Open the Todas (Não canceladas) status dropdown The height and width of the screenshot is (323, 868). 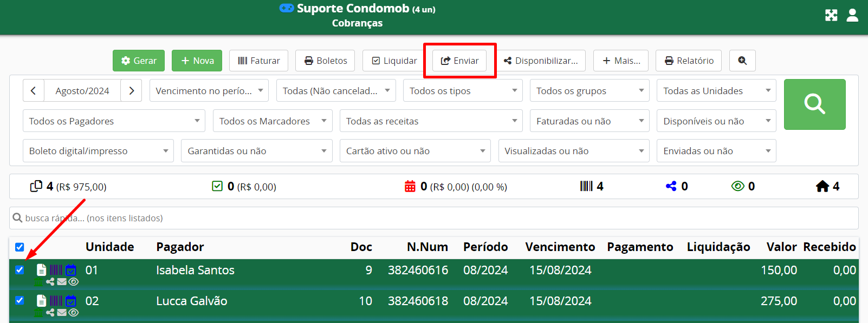(336, 91)
